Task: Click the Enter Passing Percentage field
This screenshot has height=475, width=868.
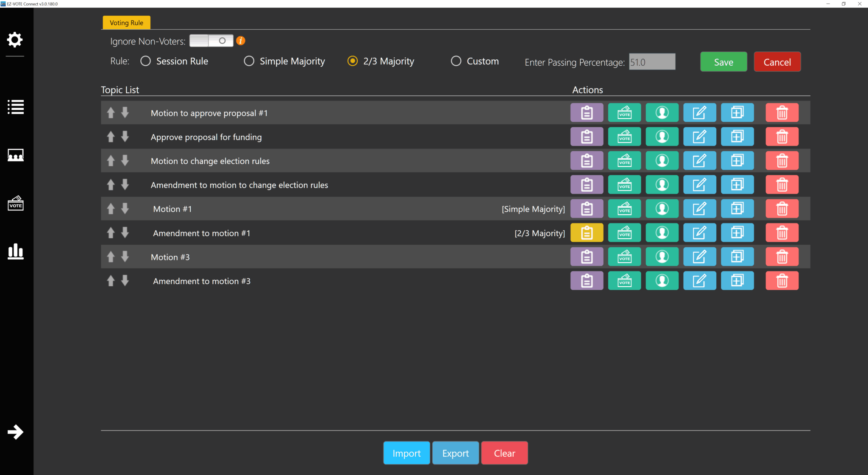Action: tap(652, 62)
